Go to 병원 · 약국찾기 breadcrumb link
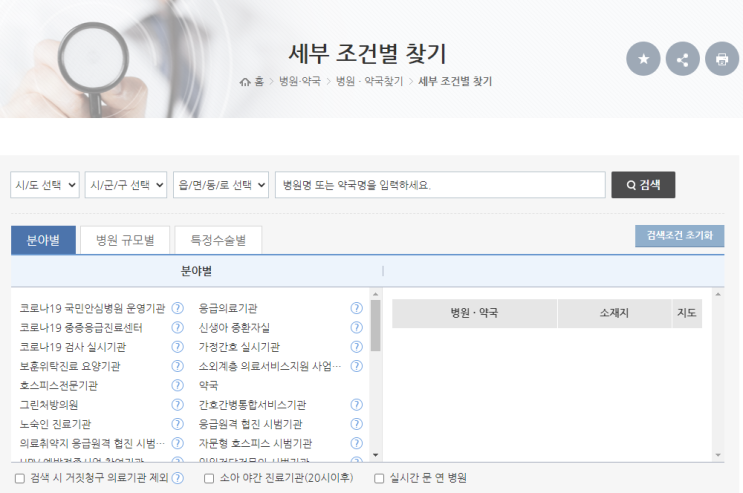Viewport: 743px width, 493px height. pyautogui.click(x=369, y=82)
